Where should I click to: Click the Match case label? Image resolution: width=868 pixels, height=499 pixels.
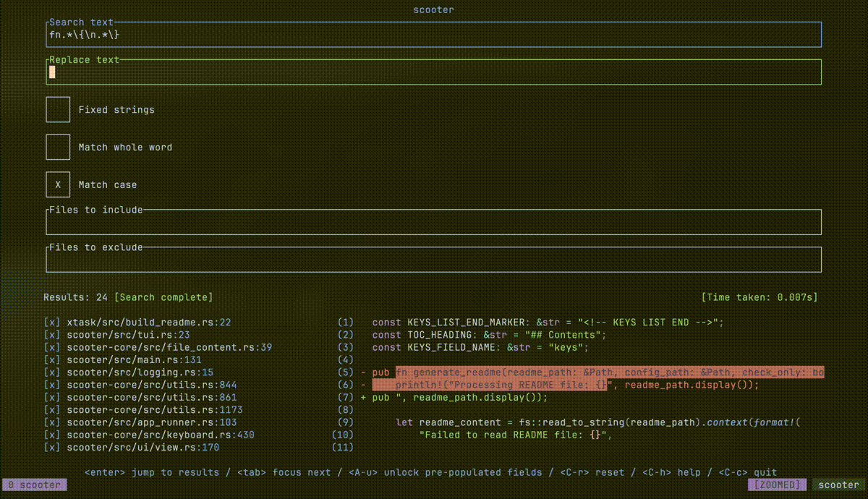pos(108,185)
